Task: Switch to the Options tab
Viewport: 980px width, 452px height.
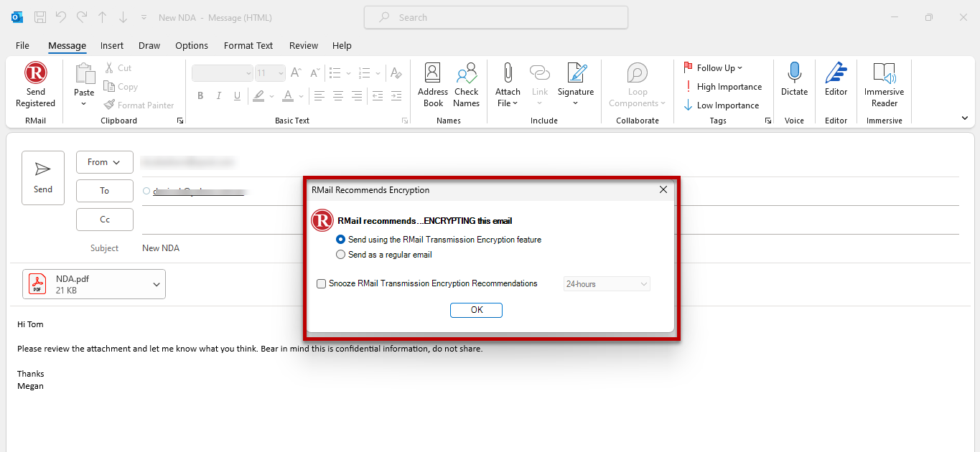Action: (191, 45)
